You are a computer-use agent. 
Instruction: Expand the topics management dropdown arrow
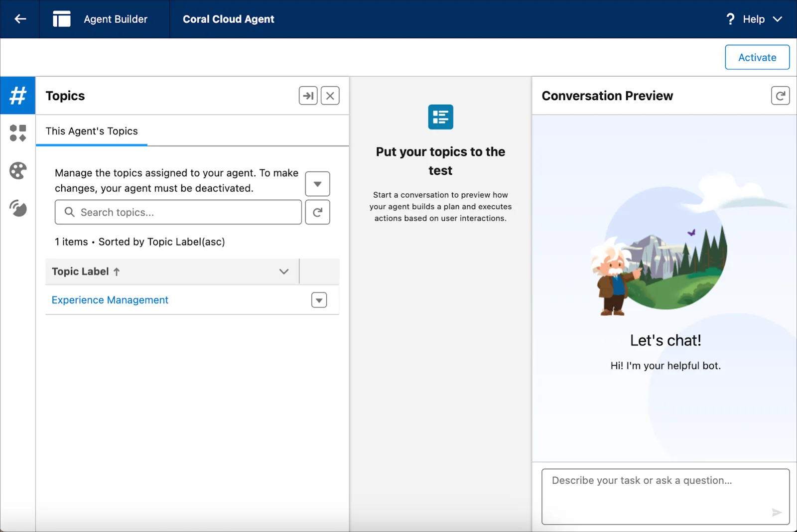317,183
